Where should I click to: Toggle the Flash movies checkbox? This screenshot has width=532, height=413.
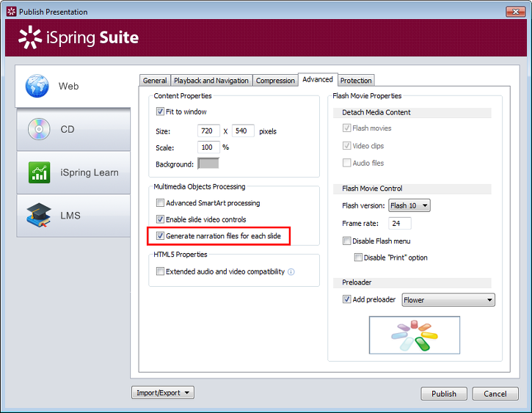click(x=347, y=128)
